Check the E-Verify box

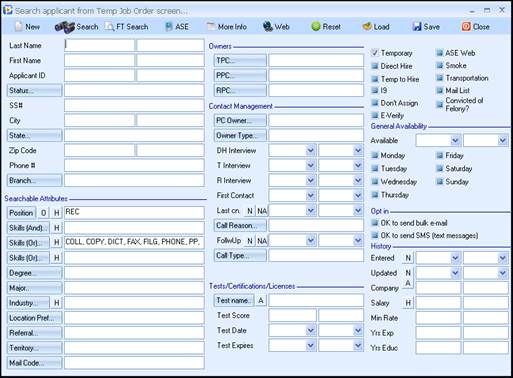[375, 116]
